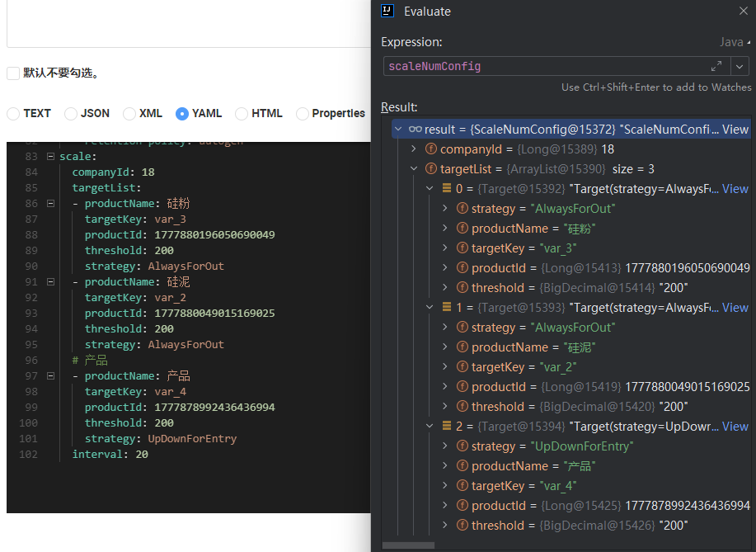Fold the 产品 list item at line 97

tap(50, 376)
